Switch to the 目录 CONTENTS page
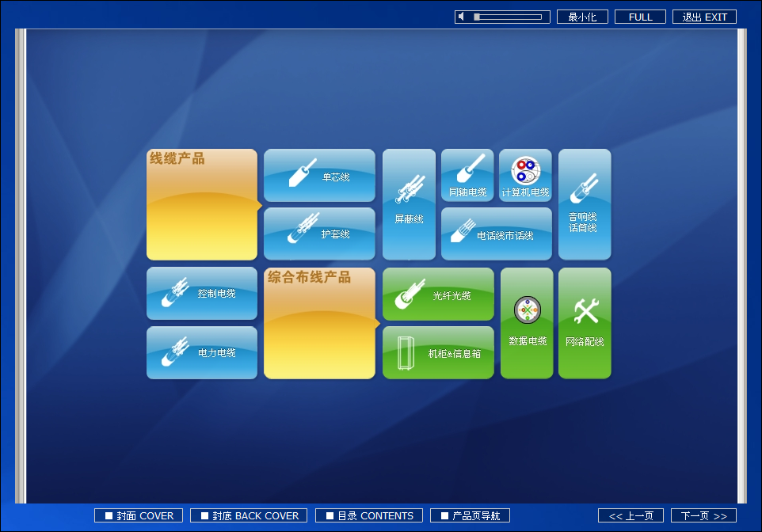The width and height of the screenshot is (762, 532). click(x=369, y=515)
